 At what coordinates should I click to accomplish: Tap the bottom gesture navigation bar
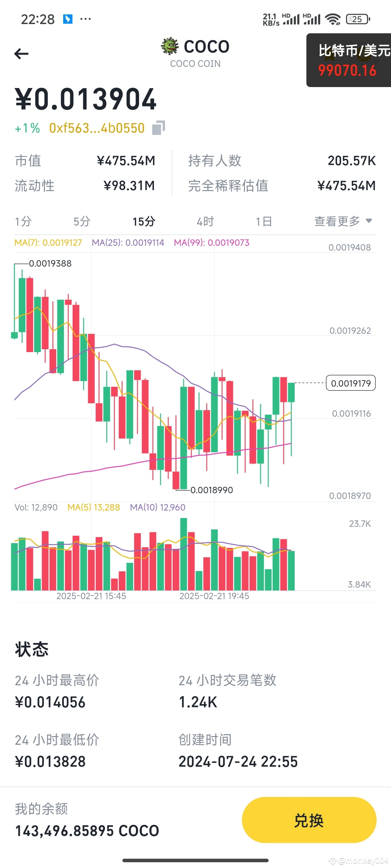click(195, 860)
